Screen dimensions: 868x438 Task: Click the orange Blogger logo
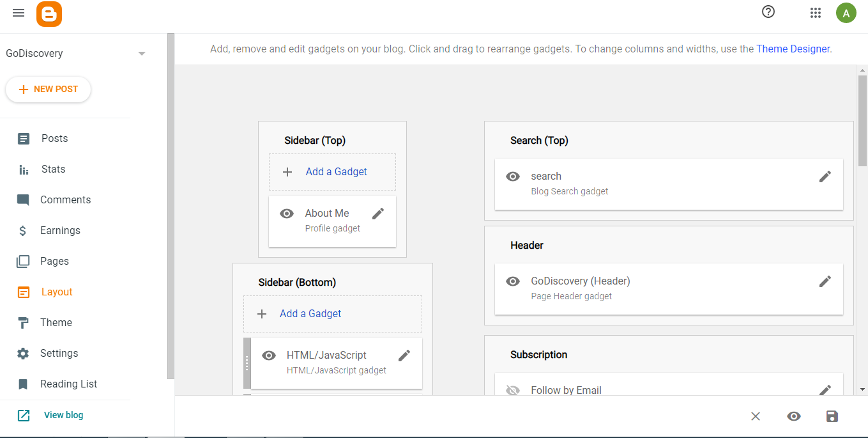49,13
